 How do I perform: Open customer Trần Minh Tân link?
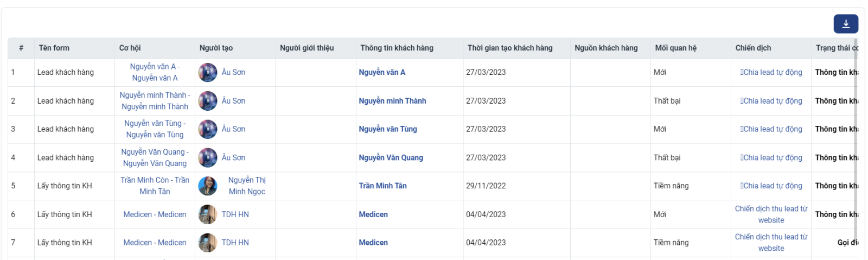coord(382,186)
